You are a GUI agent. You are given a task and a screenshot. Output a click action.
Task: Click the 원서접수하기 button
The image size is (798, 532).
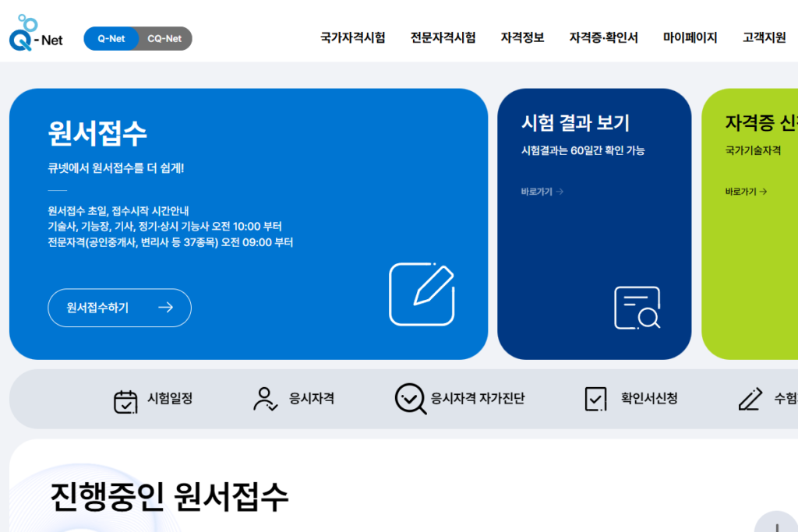[118, 308]
